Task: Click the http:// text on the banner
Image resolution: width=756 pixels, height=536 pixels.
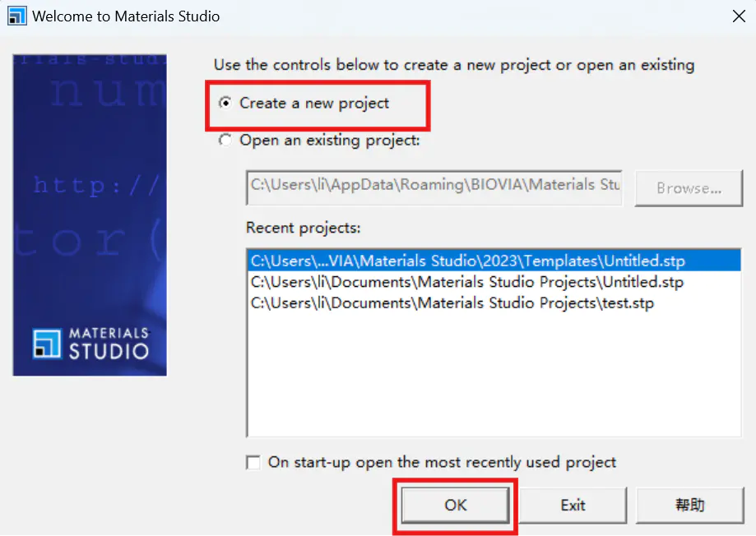Action: [96, 185]
